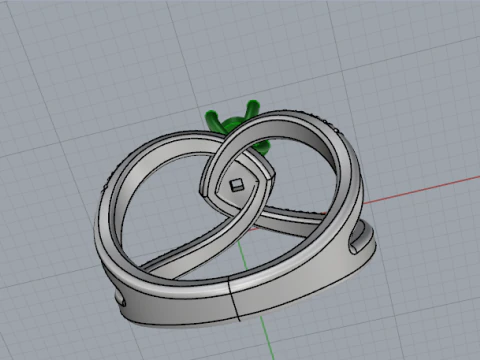The image size is (480, 360).
Task: Select the small square peg at the center
Action: click(237, 184)
